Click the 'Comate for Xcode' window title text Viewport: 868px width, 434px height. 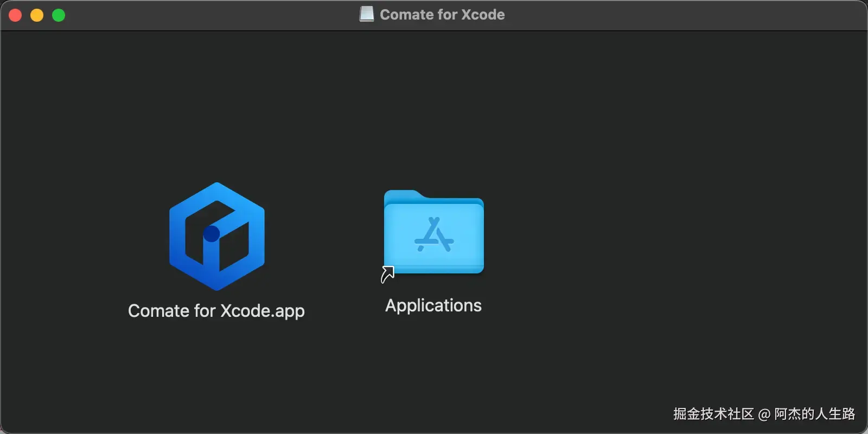tap(442, 15)
